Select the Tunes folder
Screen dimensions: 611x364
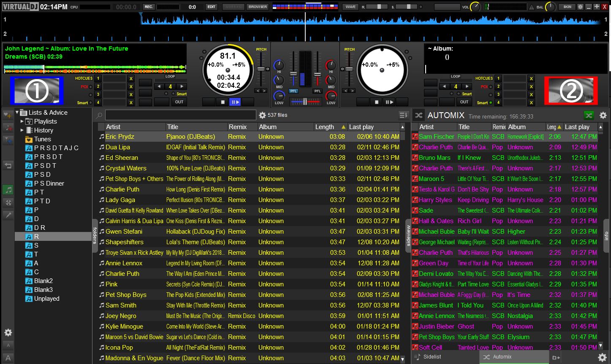pyautogui.click(x=42, y=139)
